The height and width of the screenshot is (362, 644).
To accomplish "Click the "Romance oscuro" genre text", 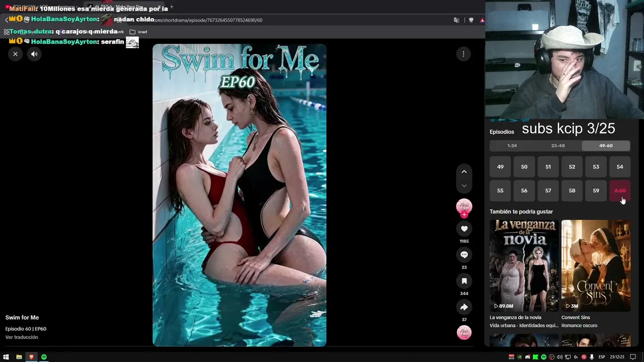I will [580, 326].
